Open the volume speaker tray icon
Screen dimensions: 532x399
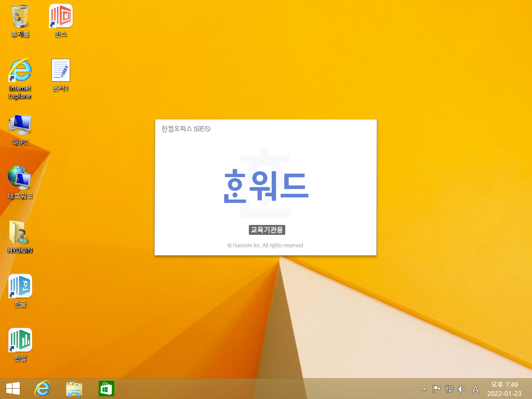coord(461,389)
